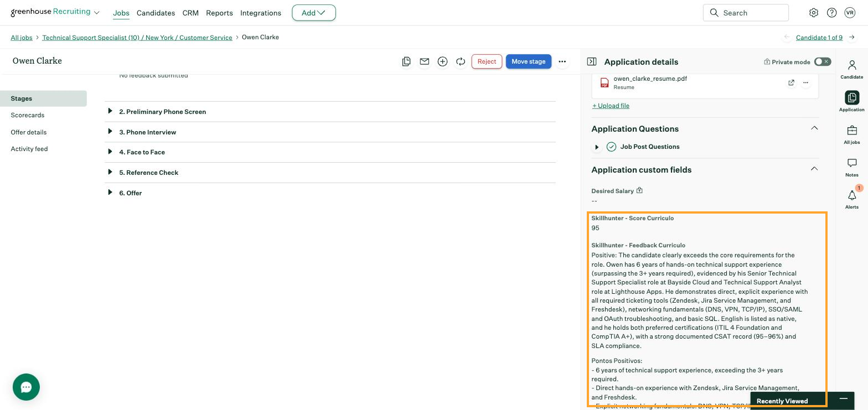Screen dimensions: 868x410
Task: Open resume file three-dot options
Action: (x=806, y=82)
